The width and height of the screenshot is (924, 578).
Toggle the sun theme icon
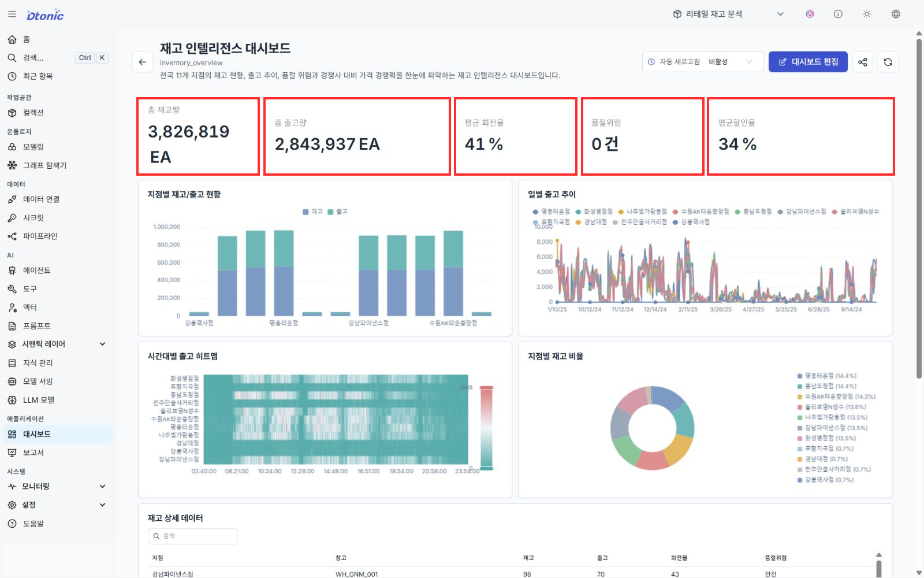[867, 14]
